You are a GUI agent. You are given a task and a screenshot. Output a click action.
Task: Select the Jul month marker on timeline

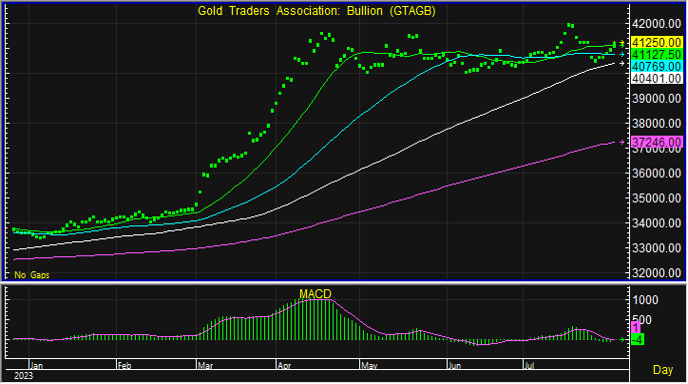coord(530,365)
